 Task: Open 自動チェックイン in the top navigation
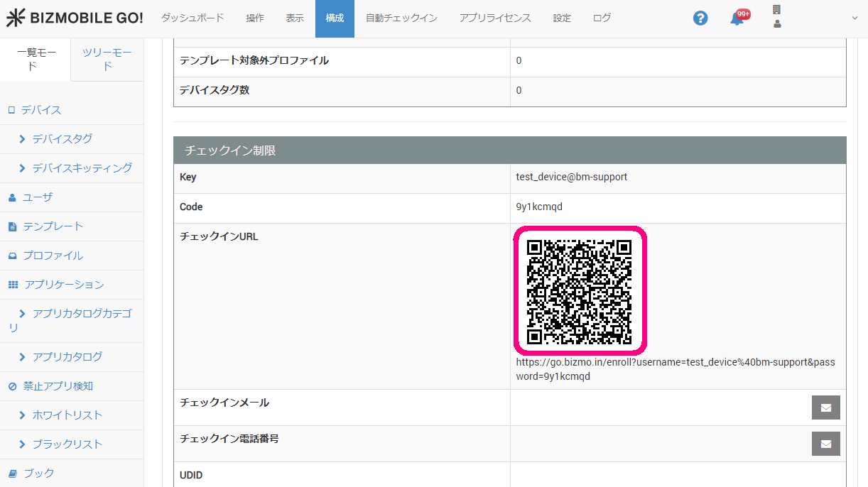click(x=401, y=18)
